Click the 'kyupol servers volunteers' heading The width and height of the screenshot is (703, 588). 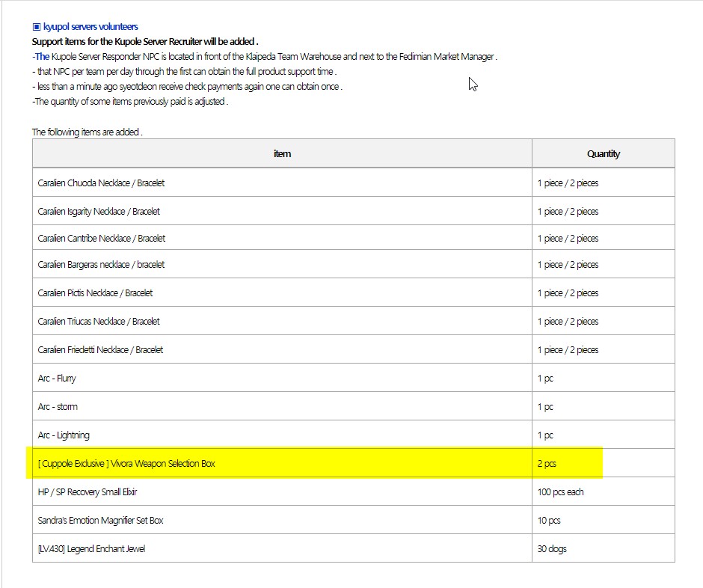90,27
